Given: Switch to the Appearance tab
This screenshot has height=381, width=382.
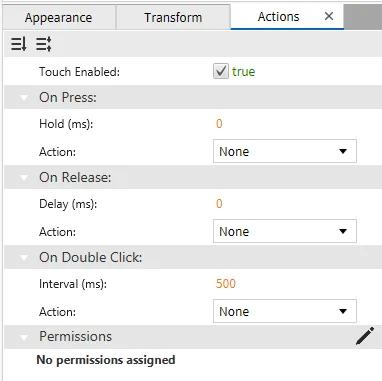Looking at the screenshot, I should tap(59, 17).
